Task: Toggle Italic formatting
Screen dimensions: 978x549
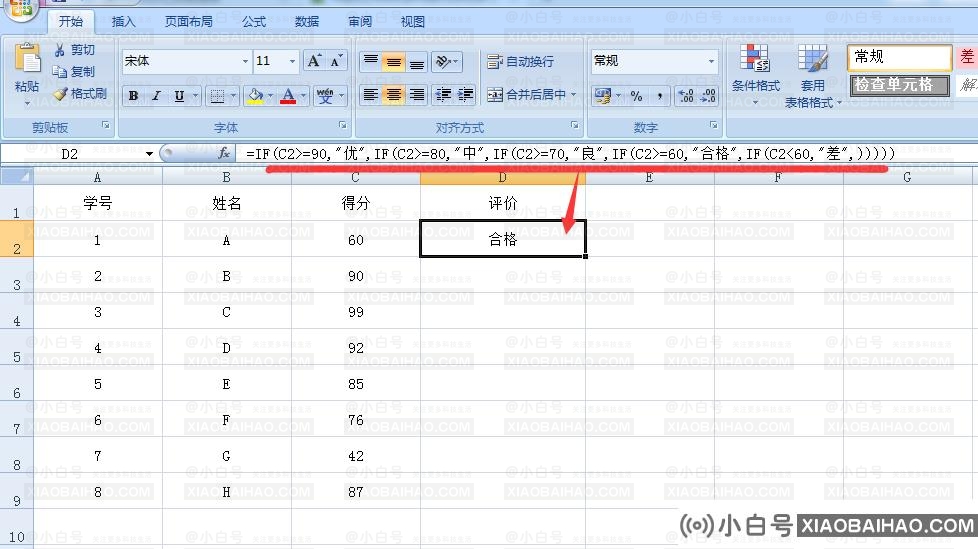Action: pyautogui.click(x=156, y=95)
